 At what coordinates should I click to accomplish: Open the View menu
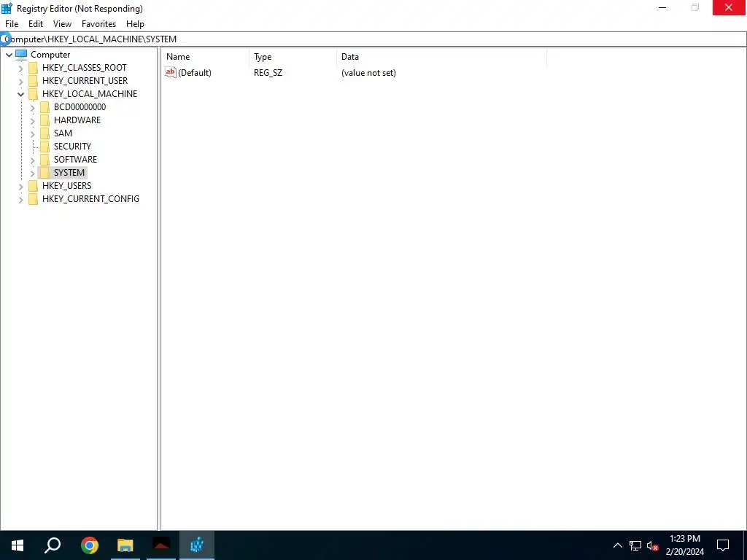tap(62, 24)
